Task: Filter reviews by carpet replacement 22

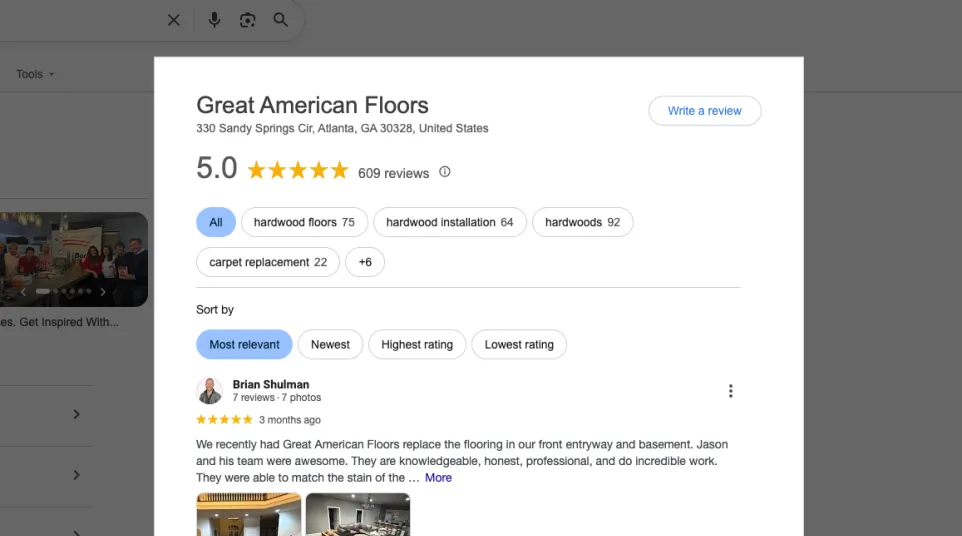Action: [x=268, y=262]
